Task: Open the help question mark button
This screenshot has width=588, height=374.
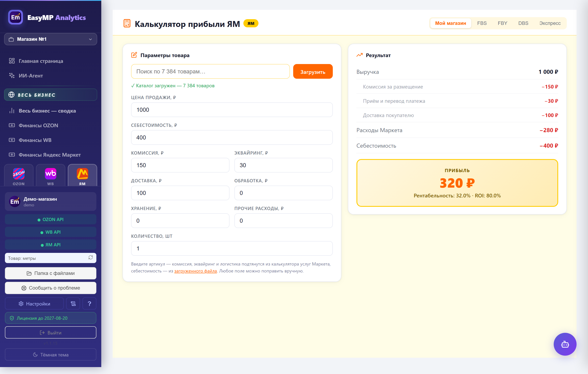Action: coord(89,303)
